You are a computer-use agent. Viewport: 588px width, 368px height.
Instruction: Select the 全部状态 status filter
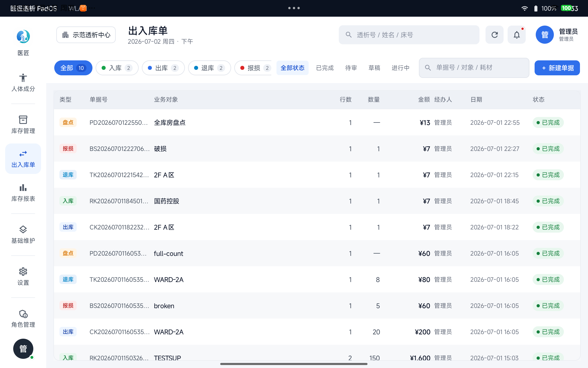(x=292, y=68)
